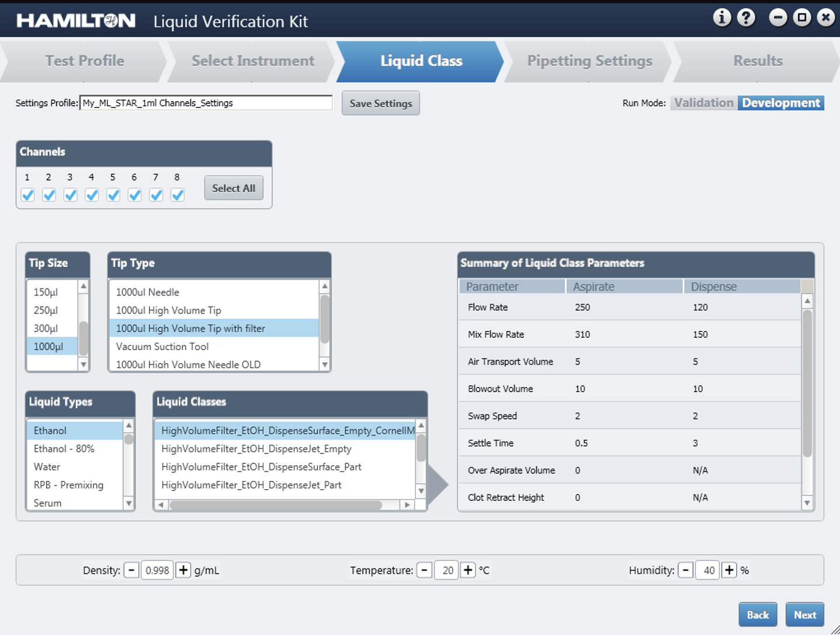Uncheck channel 2 checkbox
This screenshot has width=840, height=635.
pyautogui.click(x=49, y=195)
